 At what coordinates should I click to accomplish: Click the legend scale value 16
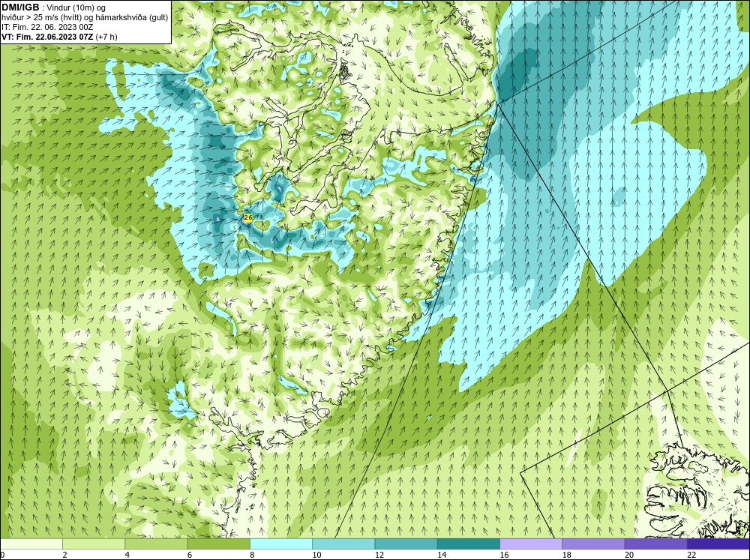504,555
